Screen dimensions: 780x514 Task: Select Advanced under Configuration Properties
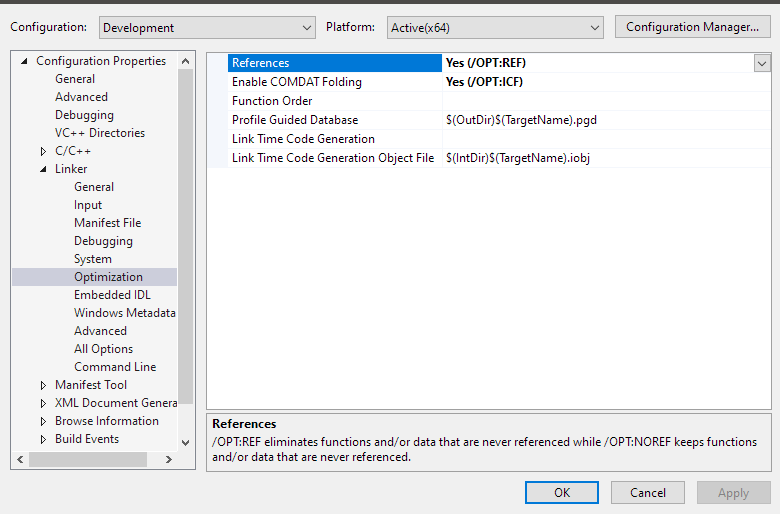coord(81,97)
